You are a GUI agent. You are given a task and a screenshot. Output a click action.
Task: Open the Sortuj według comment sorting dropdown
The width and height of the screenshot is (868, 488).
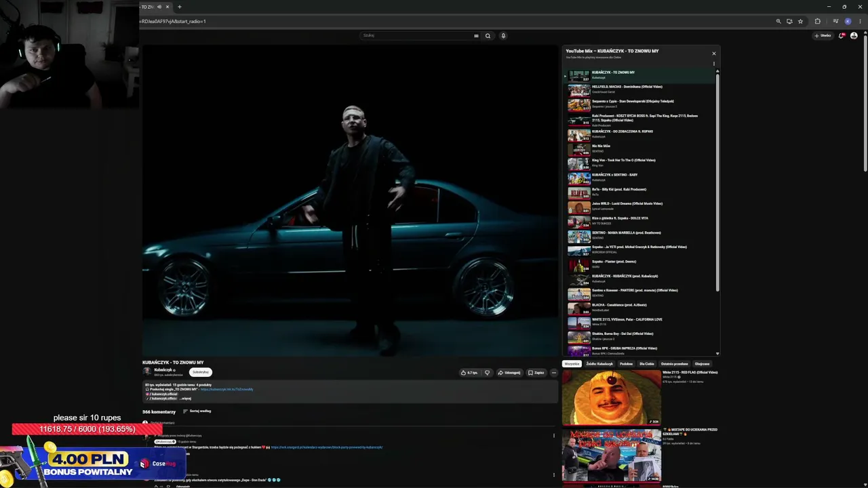[197, 411]
